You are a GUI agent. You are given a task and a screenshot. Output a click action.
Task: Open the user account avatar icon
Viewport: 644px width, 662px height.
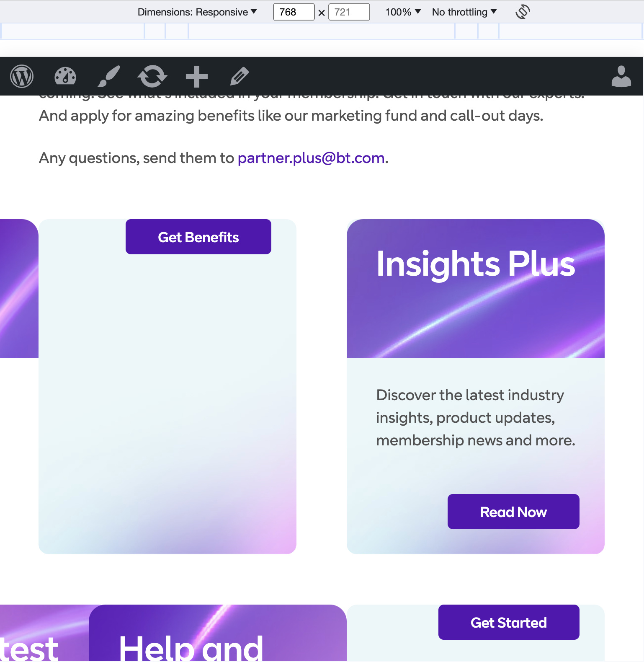click(621, 77)
